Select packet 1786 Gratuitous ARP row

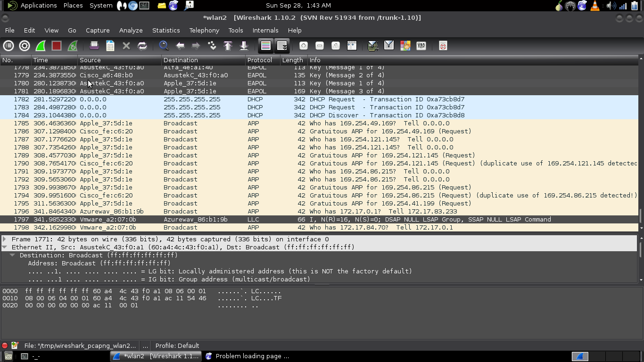[x=319, y=131]
